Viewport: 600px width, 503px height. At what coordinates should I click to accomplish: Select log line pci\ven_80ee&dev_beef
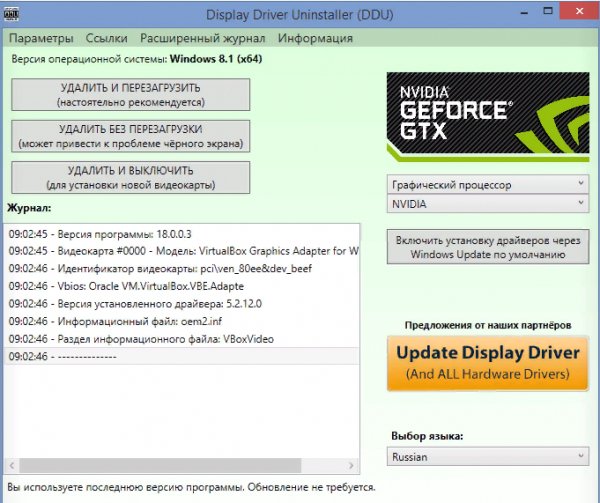(182, 269)
